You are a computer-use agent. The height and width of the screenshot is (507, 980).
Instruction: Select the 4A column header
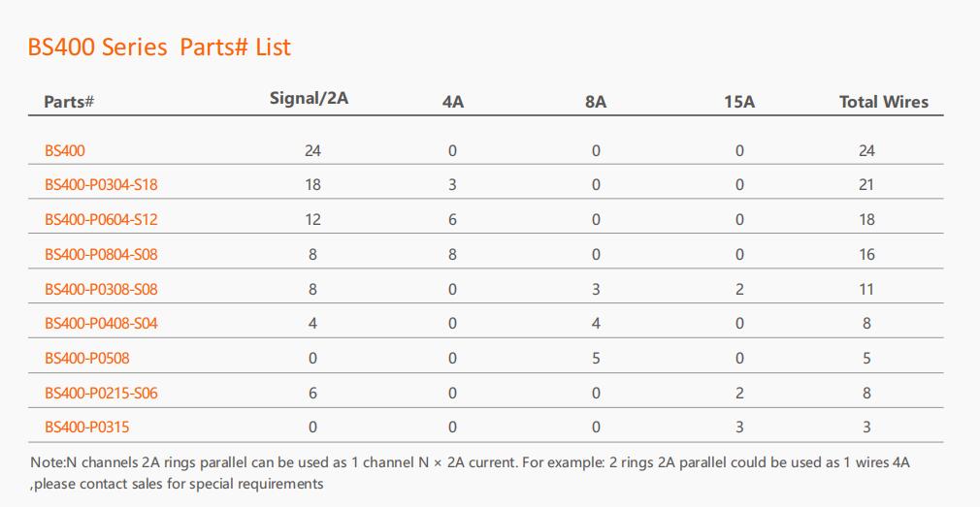pyautogui.click(x=452, y=102)
